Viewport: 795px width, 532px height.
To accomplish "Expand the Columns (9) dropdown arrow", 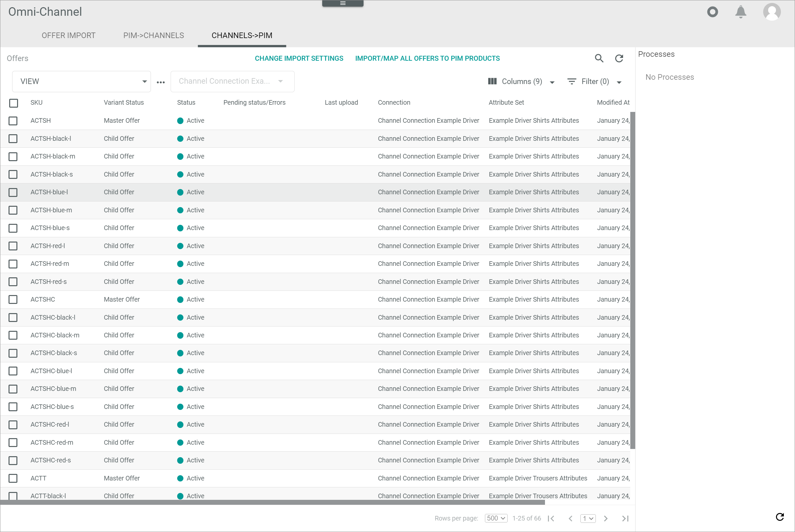I will (552, 82).
